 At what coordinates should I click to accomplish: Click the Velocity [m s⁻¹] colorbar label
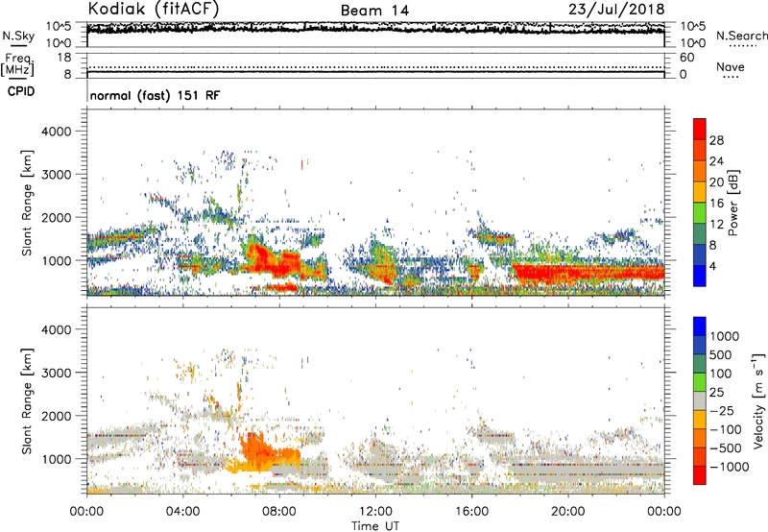click(x=758, y=400)
